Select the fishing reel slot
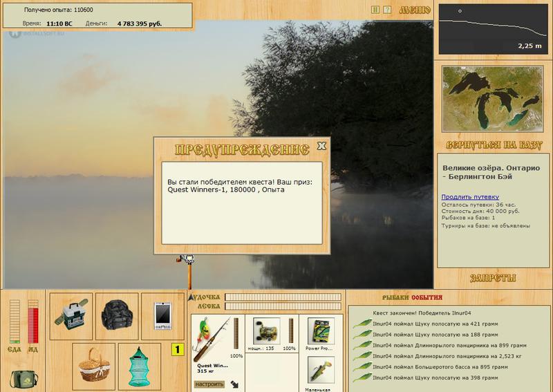 tap(265, 333)
